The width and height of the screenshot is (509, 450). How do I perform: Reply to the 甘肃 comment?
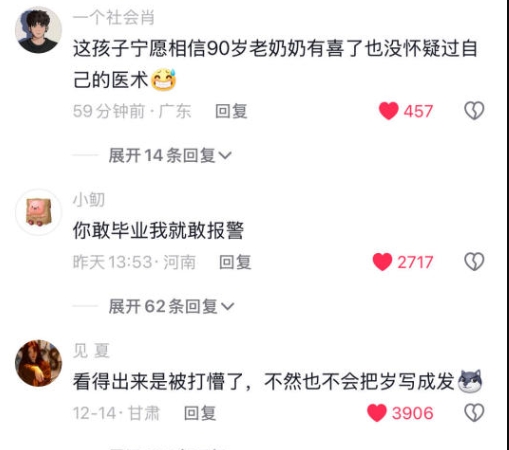click(x=200, y=413)
